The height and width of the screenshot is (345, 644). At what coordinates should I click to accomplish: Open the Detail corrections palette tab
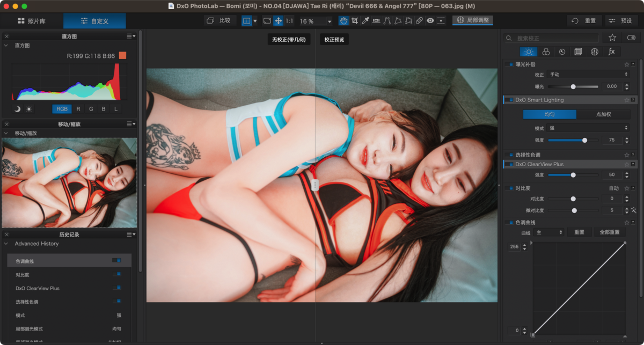tap(562, 52)
